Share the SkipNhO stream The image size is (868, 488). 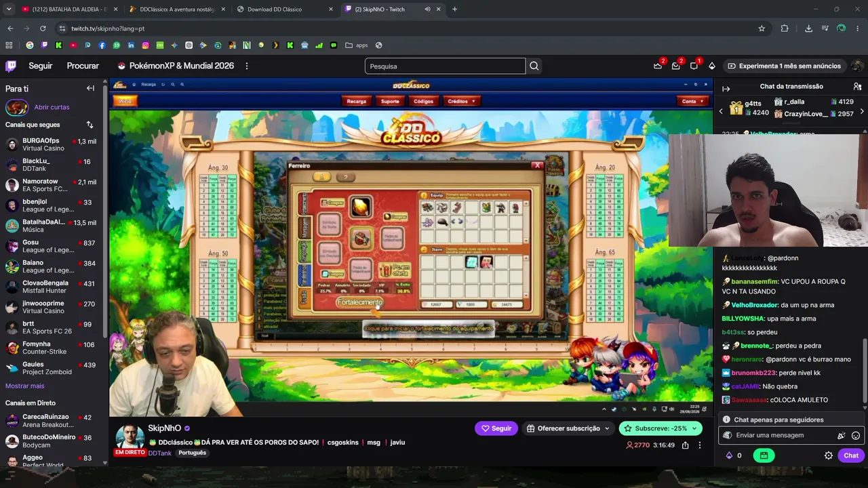click(x=686, y=445)
